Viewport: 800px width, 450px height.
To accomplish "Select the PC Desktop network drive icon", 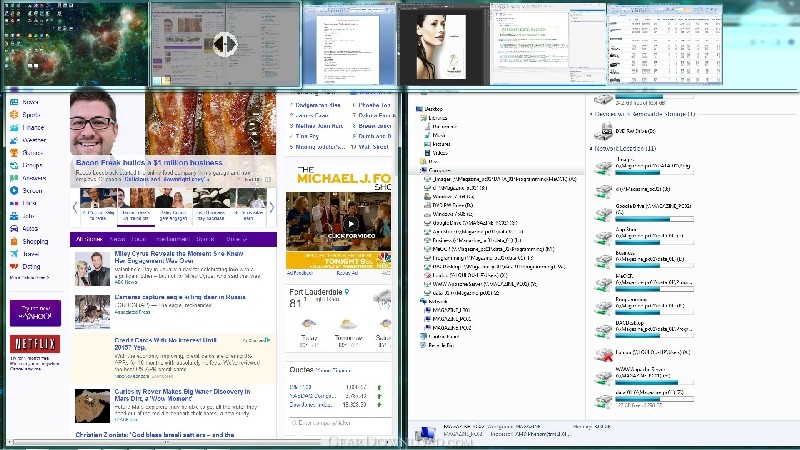I will 603,331.
